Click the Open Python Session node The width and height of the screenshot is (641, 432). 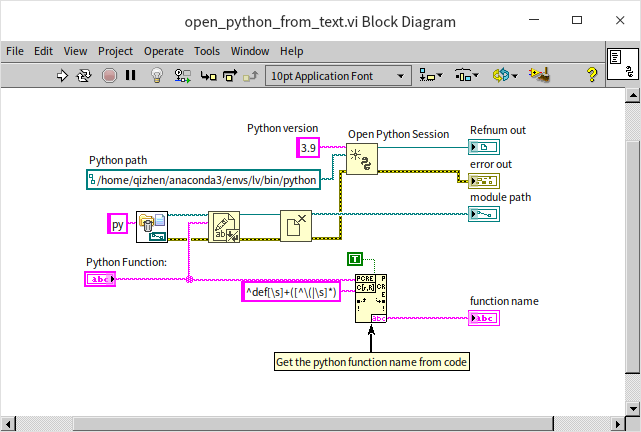[361, 159]
